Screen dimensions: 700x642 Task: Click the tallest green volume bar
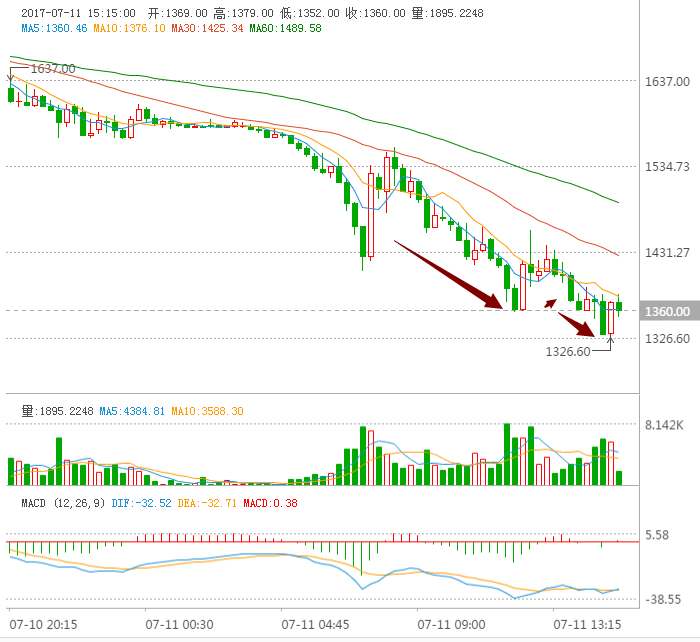click(x=507, y=454)
